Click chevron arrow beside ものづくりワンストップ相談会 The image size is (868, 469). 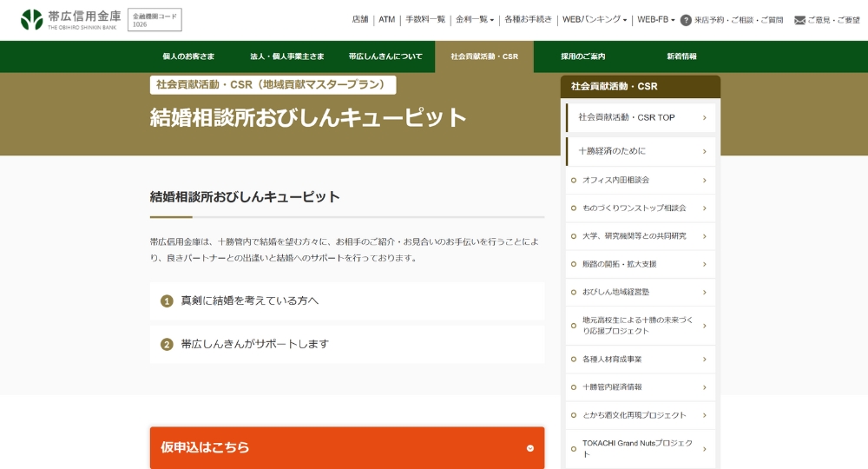pyautogui.click(x=704, y=208)
